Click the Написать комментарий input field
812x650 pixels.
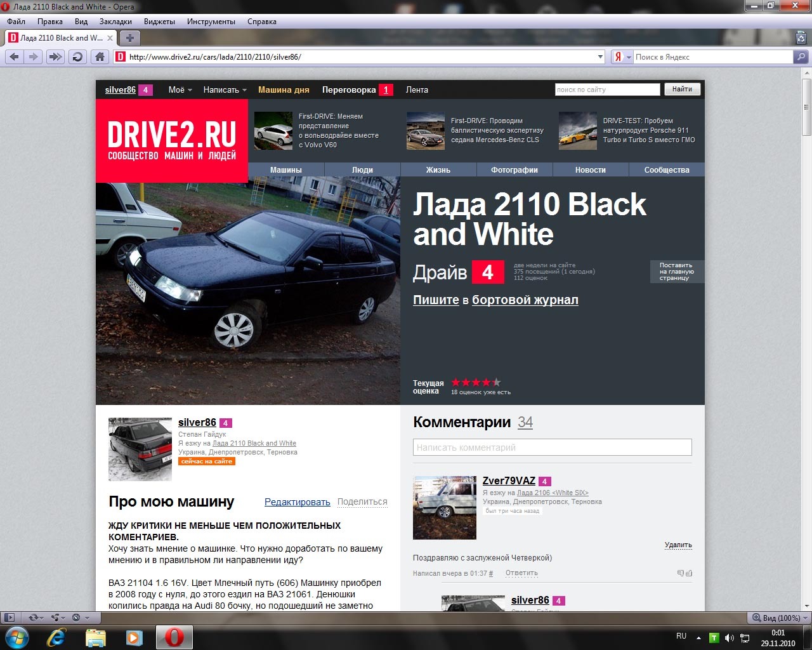click(553, 447)
